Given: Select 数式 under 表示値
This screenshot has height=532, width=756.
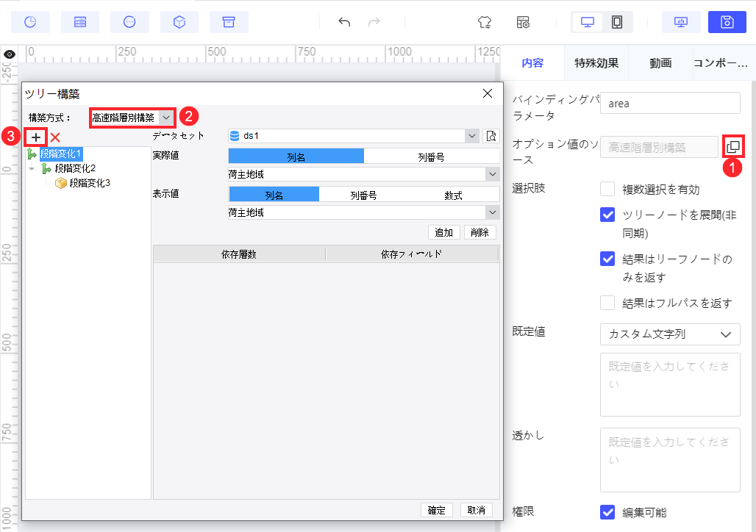Looking at the screenshot, I should pos(453,195).
